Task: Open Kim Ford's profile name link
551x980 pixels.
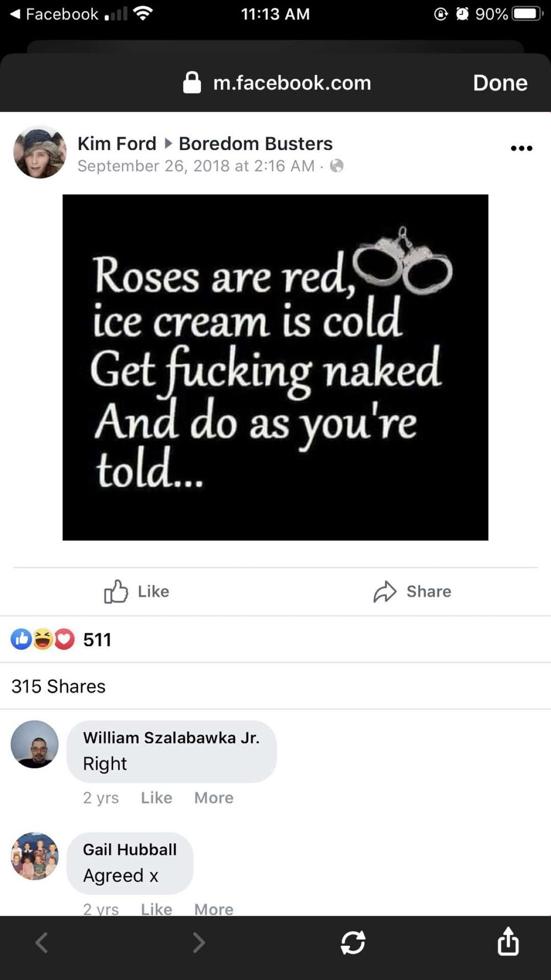Action: pyautogui.click(x=117, y=143)
